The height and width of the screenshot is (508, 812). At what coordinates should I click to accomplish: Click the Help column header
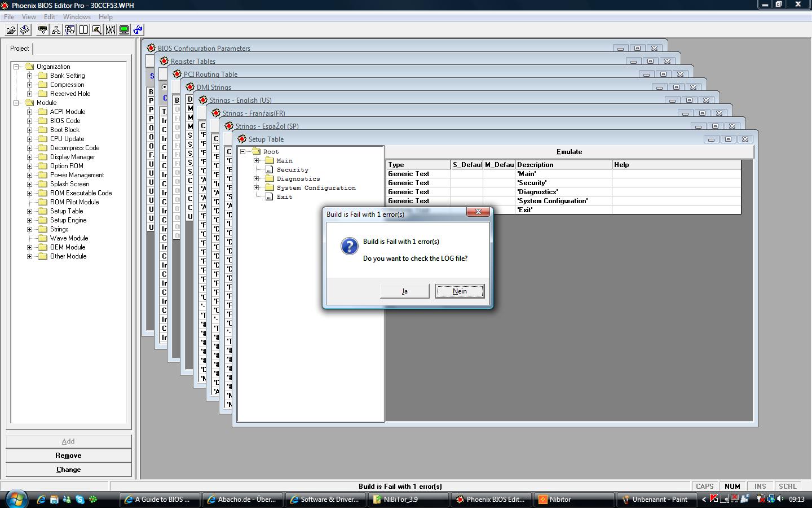point(676,165)
